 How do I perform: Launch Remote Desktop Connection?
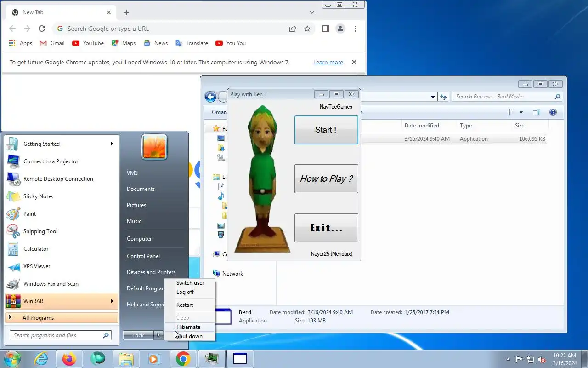[62, 179]
